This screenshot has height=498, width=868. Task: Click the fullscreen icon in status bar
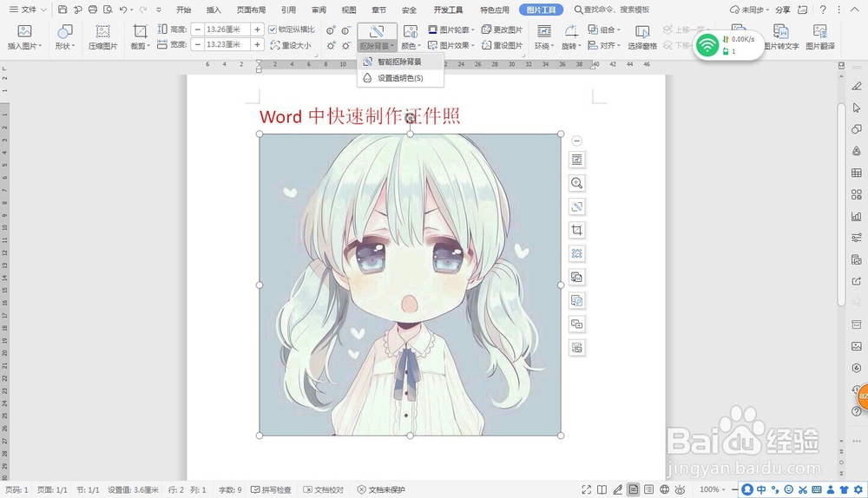pos(586,489)
